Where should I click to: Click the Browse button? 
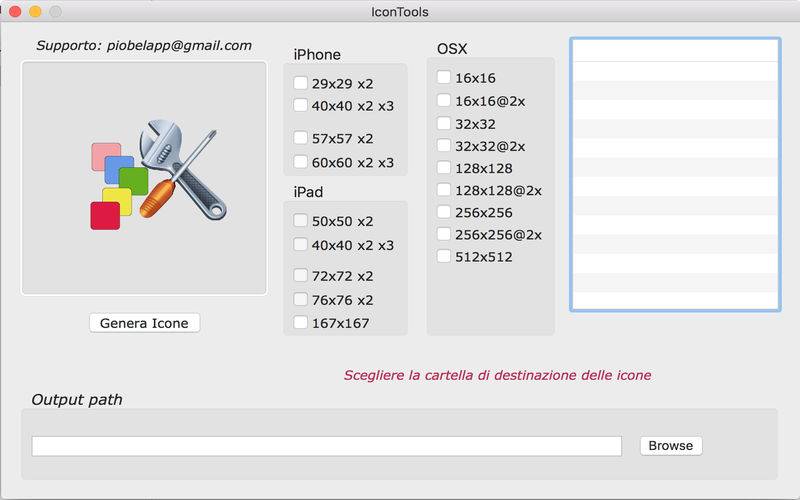(671, 445)
